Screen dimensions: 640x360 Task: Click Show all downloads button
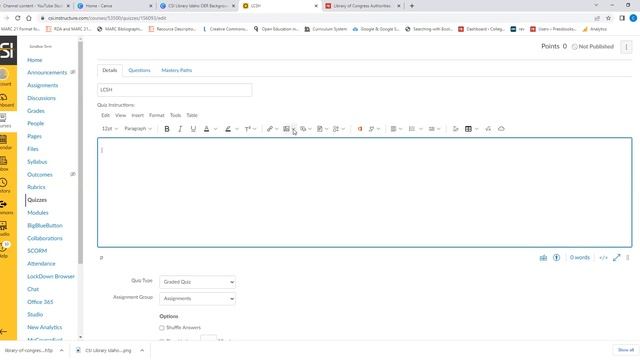[626, 350]
